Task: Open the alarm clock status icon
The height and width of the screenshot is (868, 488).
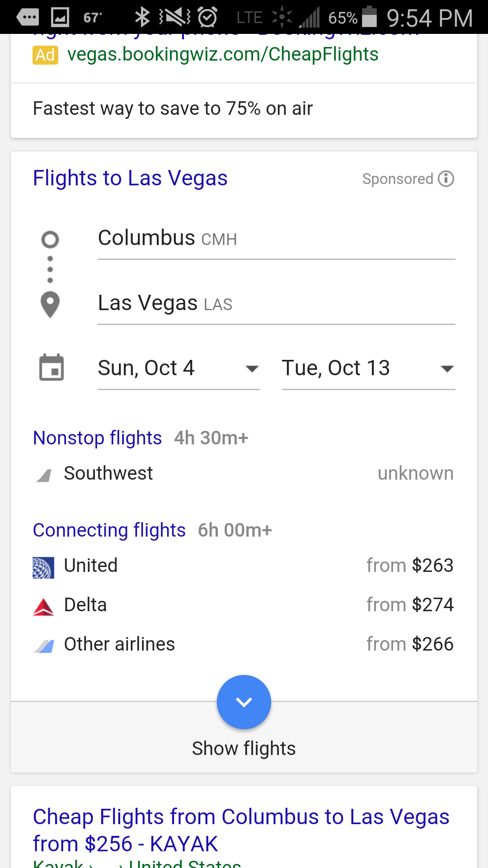Action: pyautogui.click(x=207, y=17)
